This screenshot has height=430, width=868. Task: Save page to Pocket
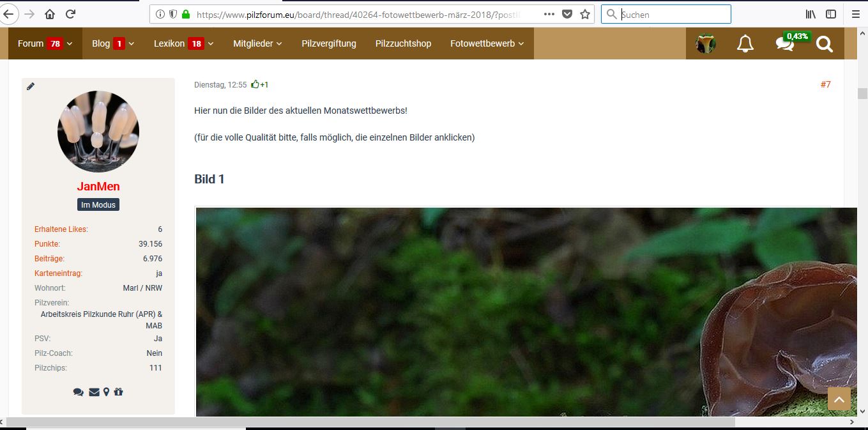coord(567,14)
